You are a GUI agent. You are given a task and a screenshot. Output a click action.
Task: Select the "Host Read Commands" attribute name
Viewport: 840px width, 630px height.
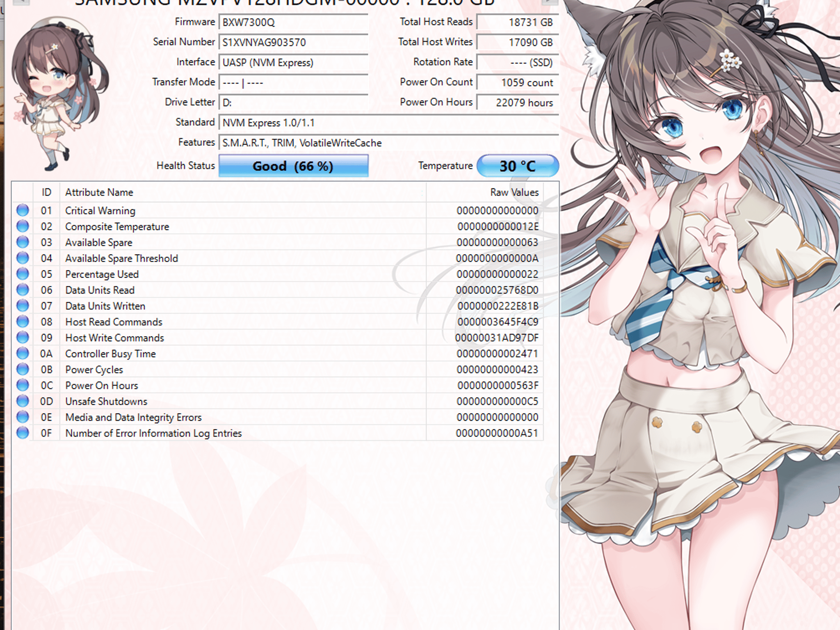tap(114, 322)
